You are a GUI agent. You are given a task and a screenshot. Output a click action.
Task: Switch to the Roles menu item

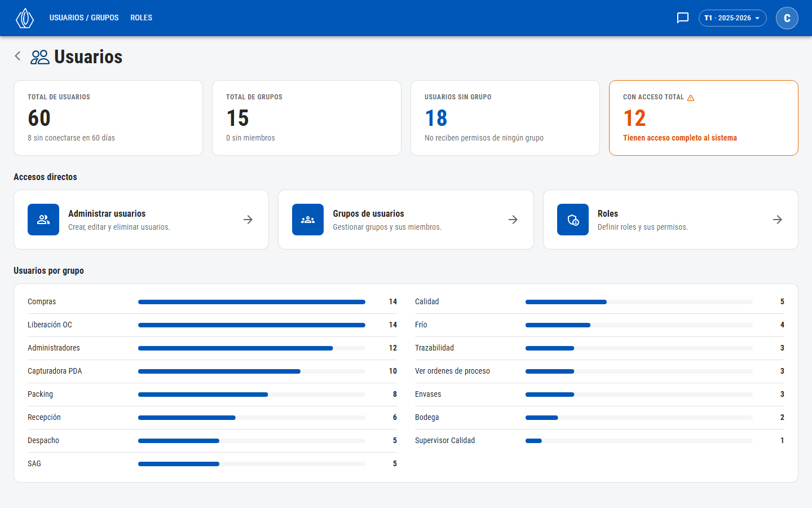[141, 18]
